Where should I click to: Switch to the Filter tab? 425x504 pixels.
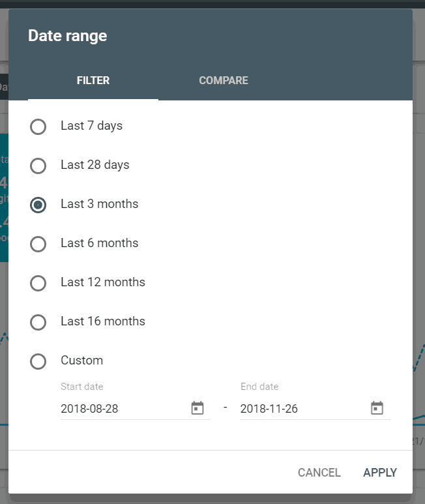tap(93, 81)
